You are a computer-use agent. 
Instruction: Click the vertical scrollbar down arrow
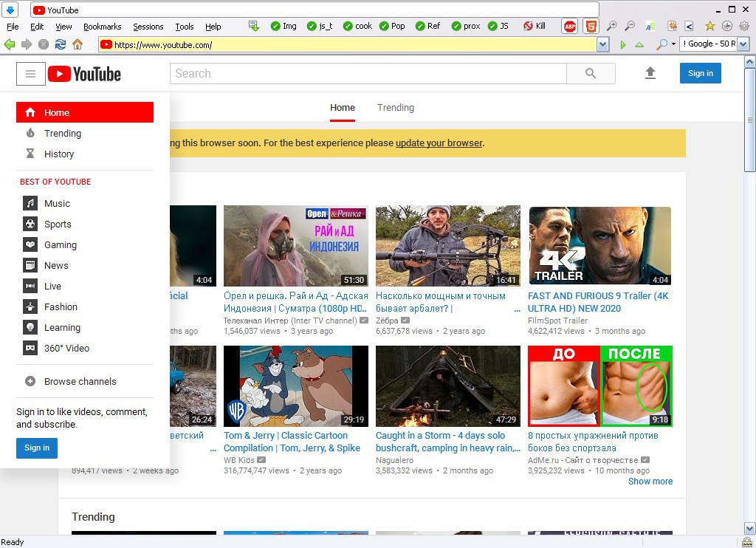pos(750,528)
